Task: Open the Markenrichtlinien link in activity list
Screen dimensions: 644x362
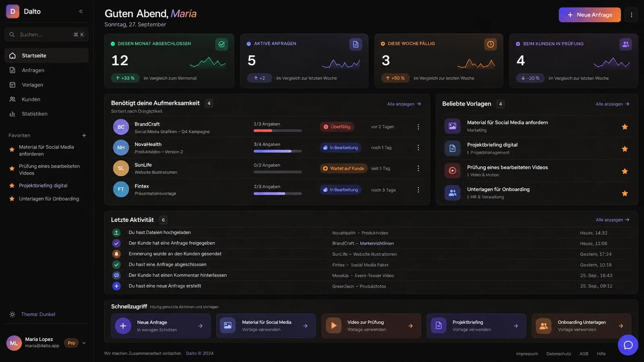Action: [x=377, y=243]
